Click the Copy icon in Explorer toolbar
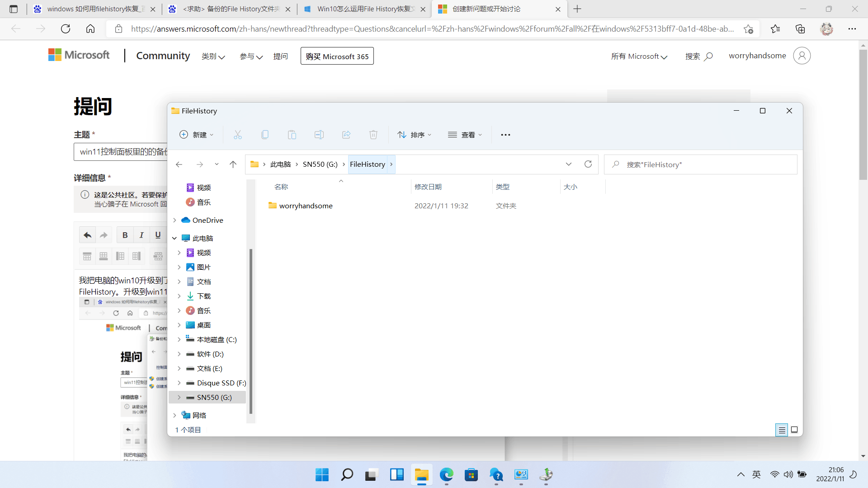 point(265,135)
